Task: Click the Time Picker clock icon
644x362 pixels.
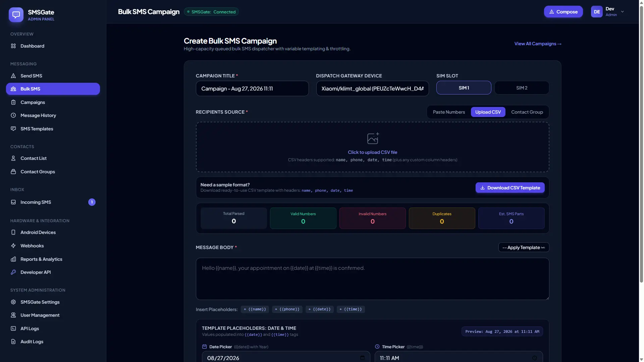Action: click(x=377, y=347)
